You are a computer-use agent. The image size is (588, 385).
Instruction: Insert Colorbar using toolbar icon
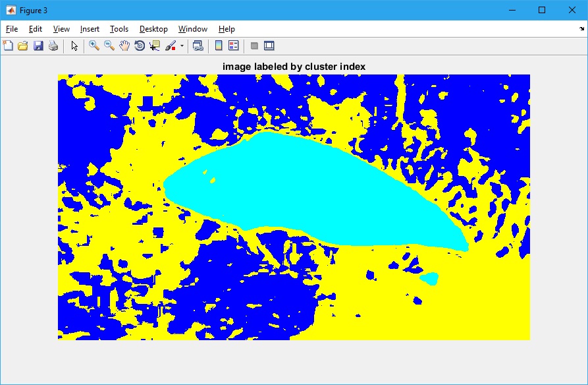[219, 45]
